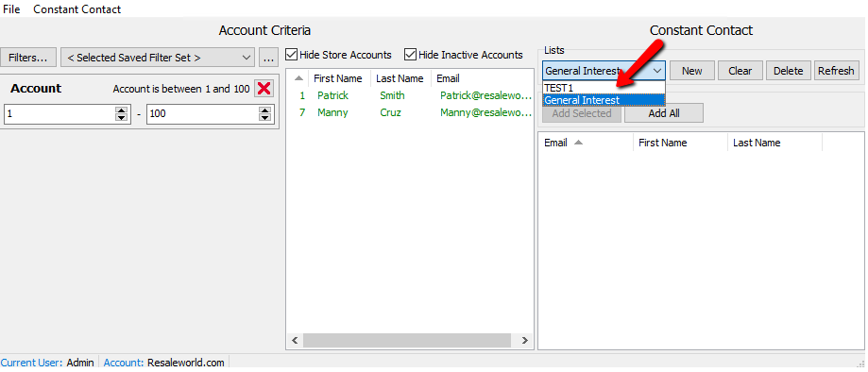Viewport: 868px width, 372px height.
Task: Open the Constant Contact menu
Action: (77, 9)
